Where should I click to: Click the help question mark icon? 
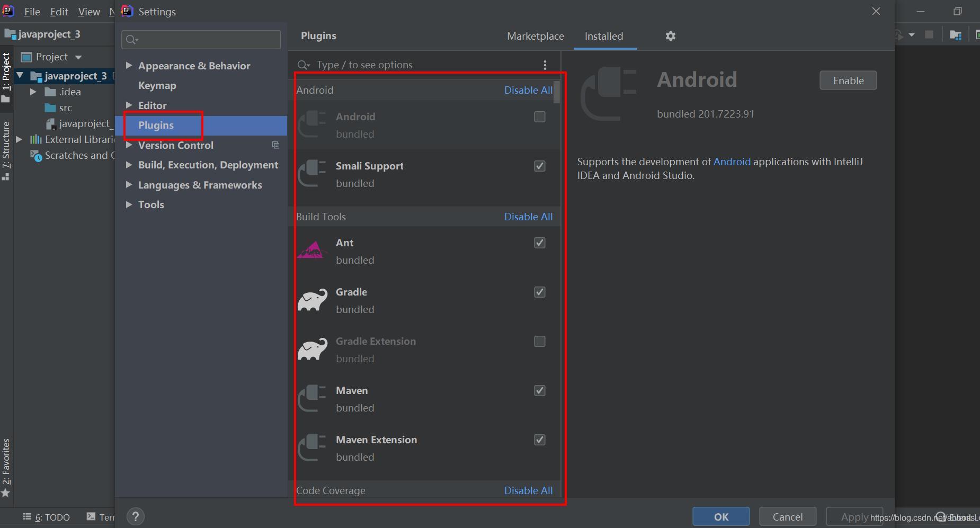pyautogui.click(x=136, y=516)
